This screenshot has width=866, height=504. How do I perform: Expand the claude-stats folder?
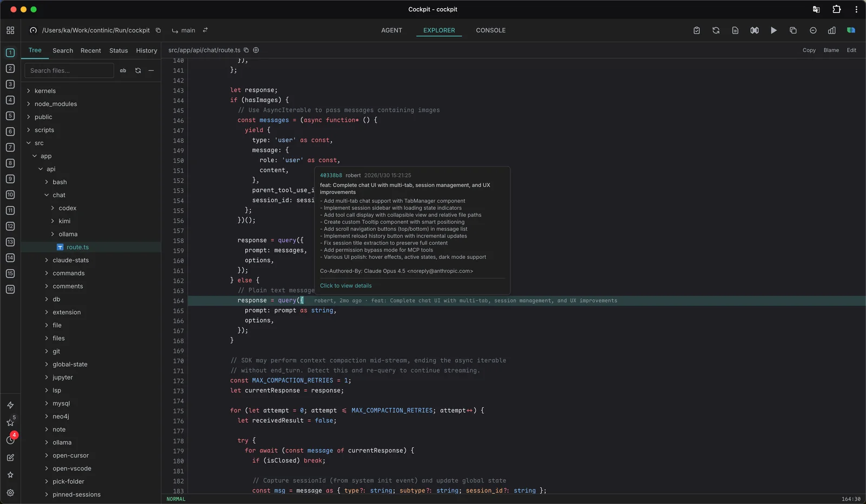[x=70, y=260]
